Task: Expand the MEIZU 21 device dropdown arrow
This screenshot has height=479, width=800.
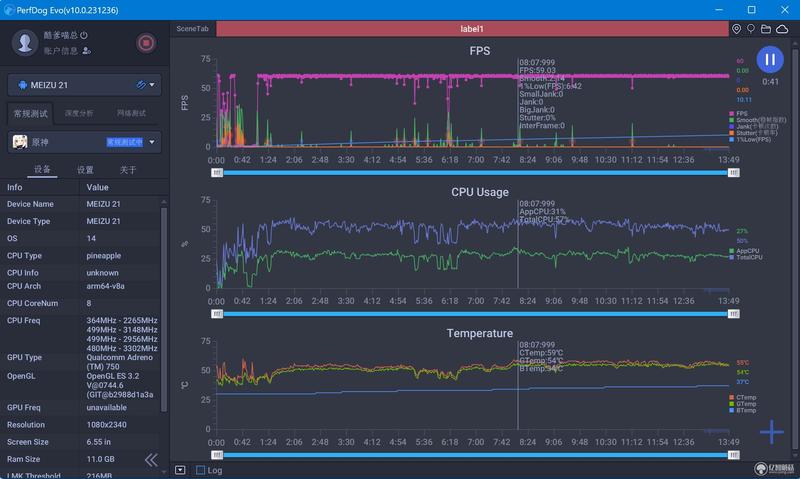Action: coord(152,85)
